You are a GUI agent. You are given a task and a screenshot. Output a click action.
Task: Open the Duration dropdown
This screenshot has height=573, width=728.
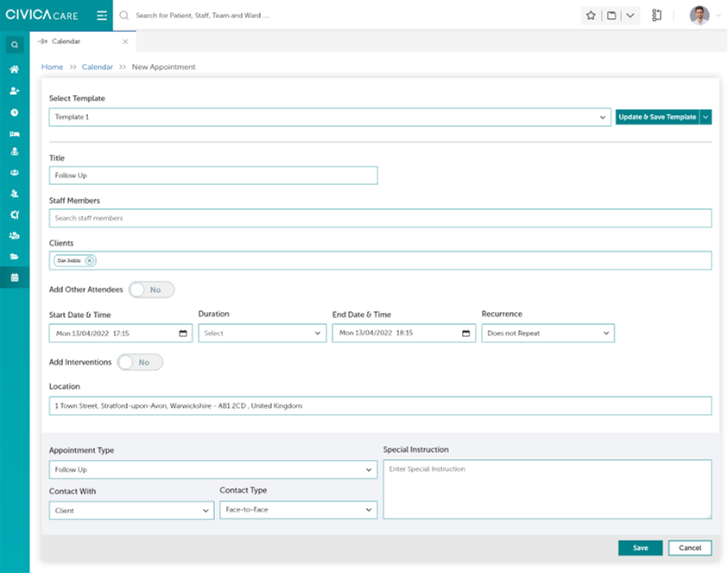point(263,334)
